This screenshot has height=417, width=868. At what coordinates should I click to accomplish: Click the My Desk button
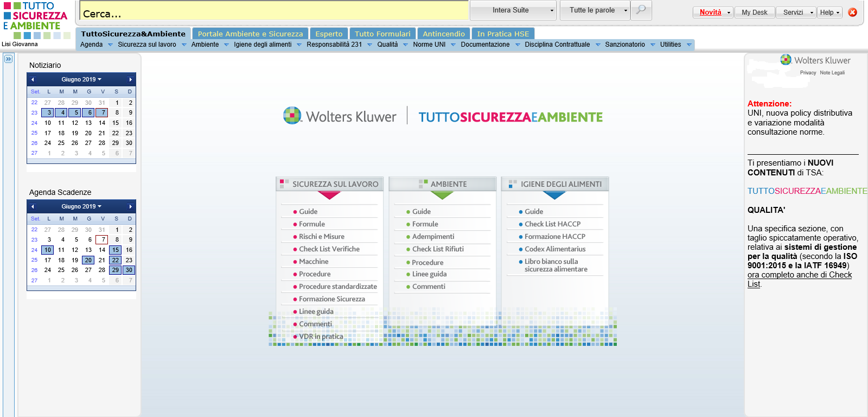[x=755, y=12]
